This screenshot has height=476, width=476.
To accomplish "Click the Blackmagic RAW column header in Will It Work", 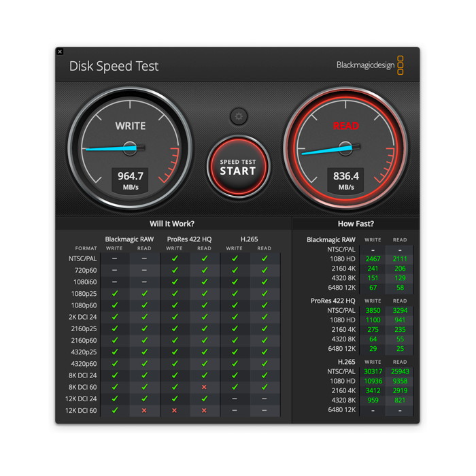I will coord(129,239).
